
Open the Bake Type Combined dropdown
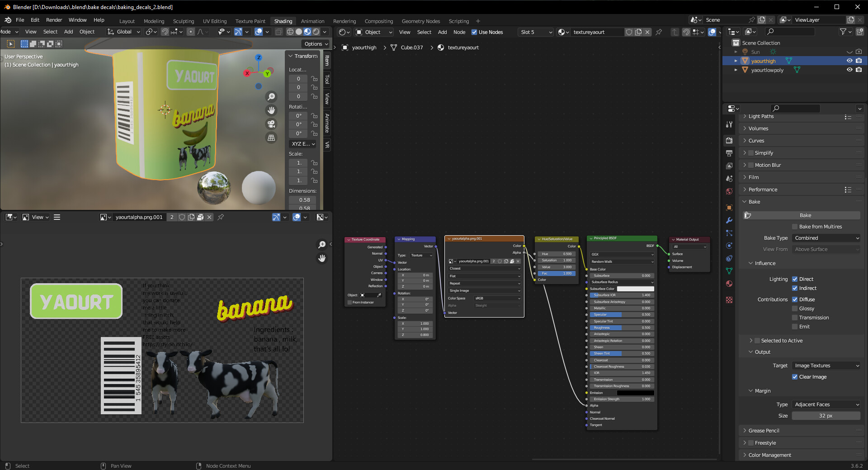826,238
